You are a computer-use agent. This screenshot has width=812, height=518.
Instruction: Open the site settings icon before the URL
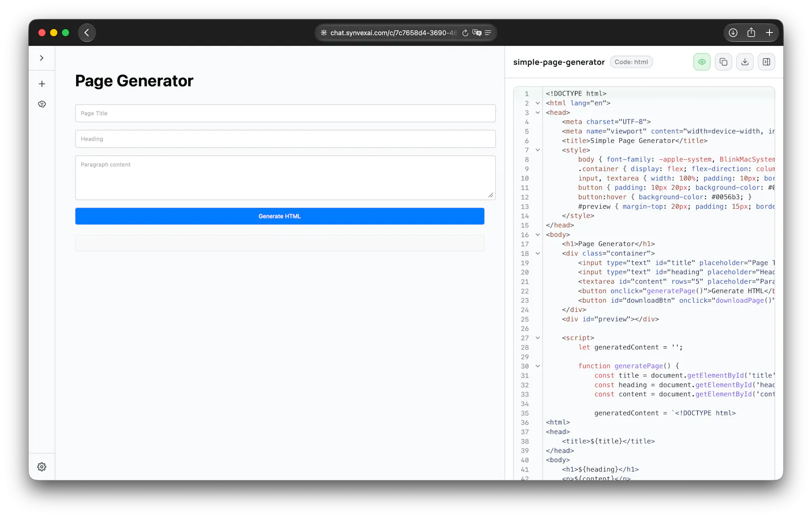324,33
